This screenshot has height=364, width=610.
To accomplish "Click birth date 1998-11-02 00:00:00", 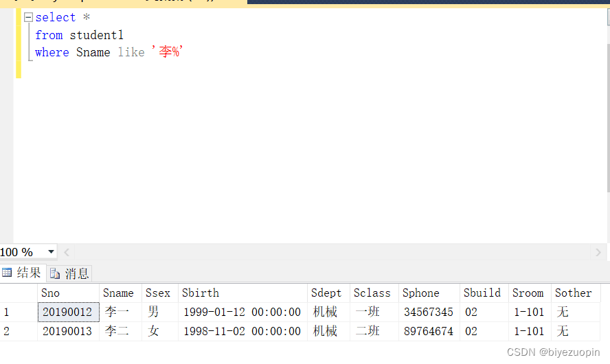I will 242,331.
